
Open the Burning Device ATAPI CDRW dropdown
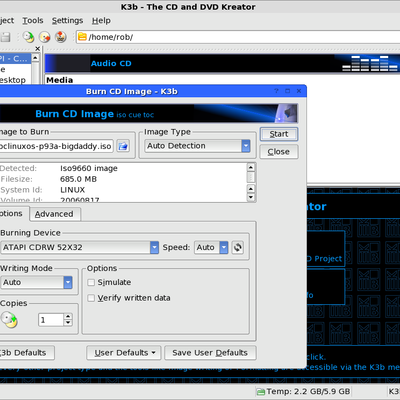79,247
